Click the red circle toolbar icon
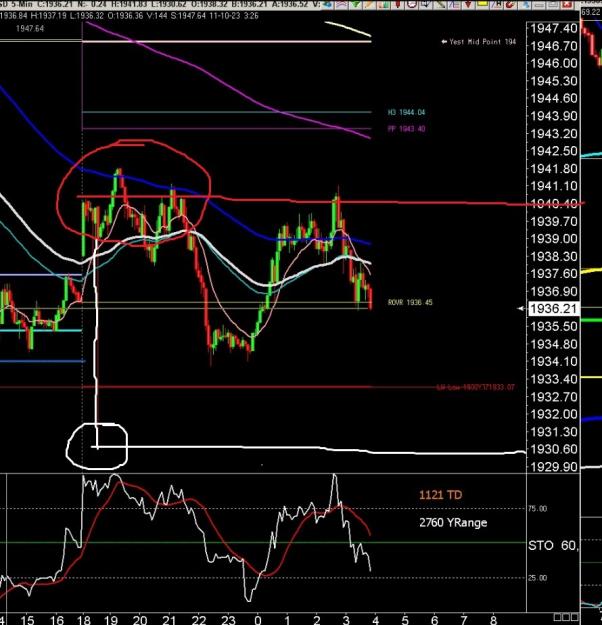Viewport: 602px width, 625px height. point(412,4)
